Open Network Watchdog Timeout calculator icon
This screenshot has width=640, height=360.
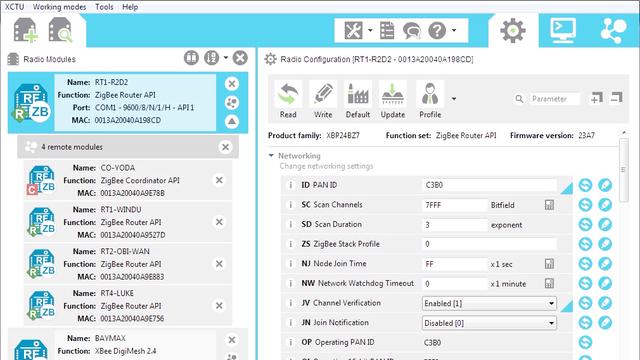[549, 283]
